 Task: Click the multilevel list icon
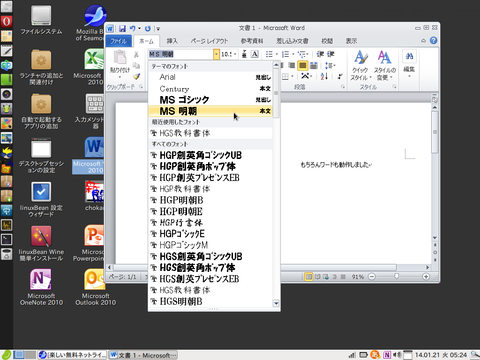click(301, 54)
